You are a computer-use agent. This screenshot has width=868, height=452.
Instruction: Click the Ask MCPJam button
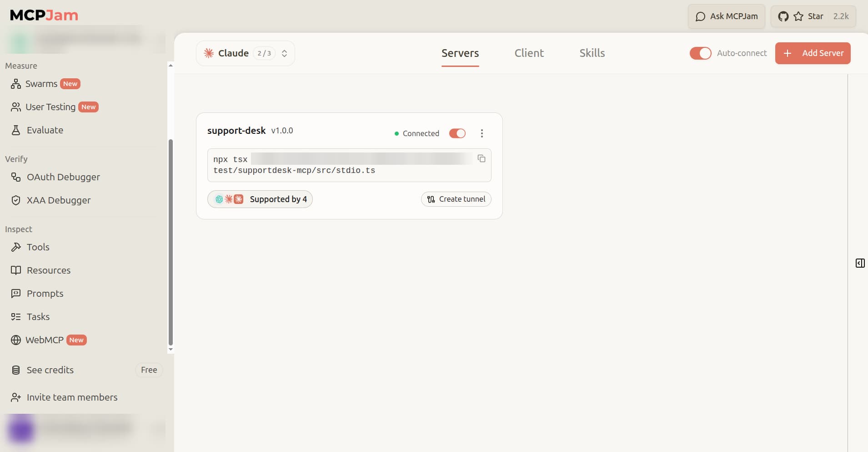pyautogui.click(x=727, y=16)
